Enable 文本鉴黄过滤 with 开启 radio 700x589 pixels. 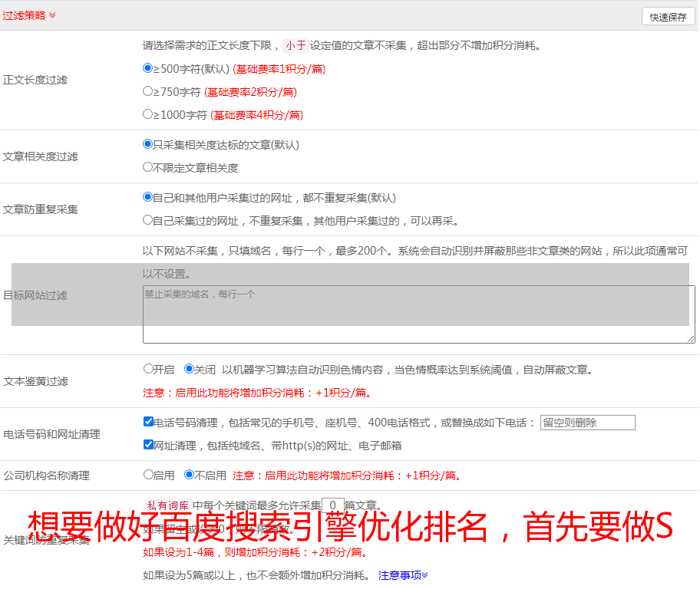click(x=148, y=369)
